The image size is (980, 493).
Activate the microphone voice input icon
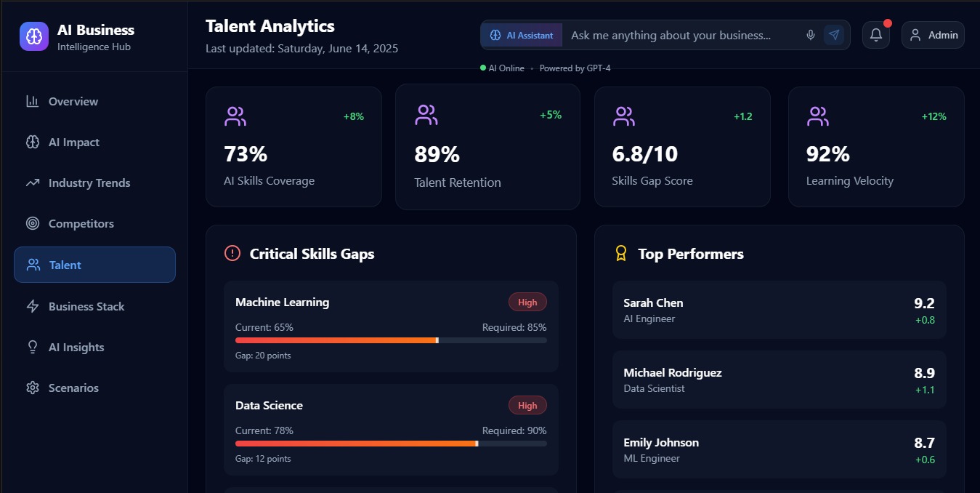click(x=811, y=35)
